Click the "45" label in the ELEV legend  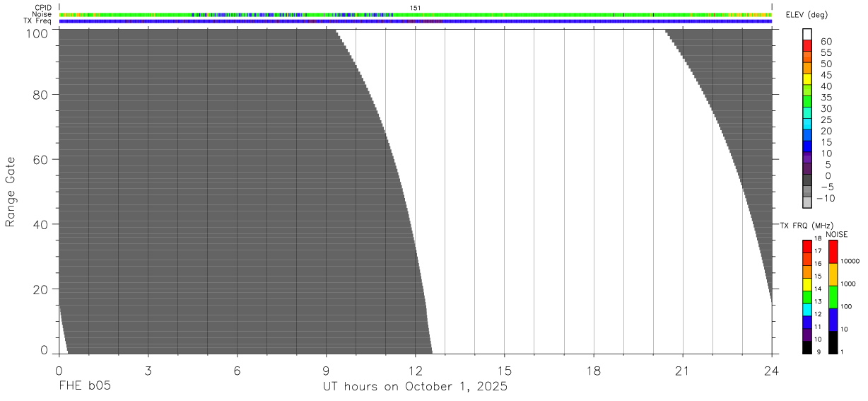click(x=826, y=75)
